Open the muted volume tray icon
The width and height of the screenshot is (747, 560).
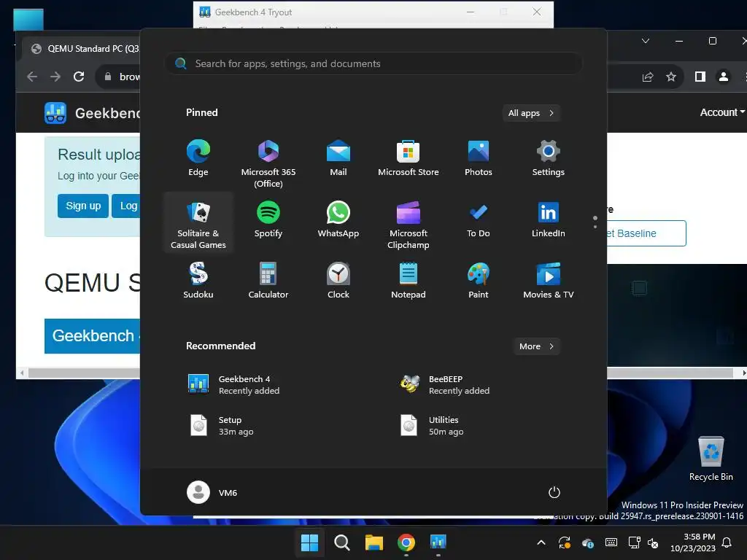pos(653,542)
